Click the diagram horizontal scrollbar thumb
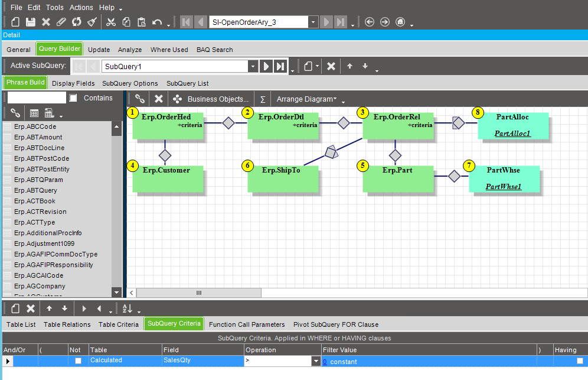Image resolution: width=588 pixels, height=380 pixels. (x=199, y=293)
